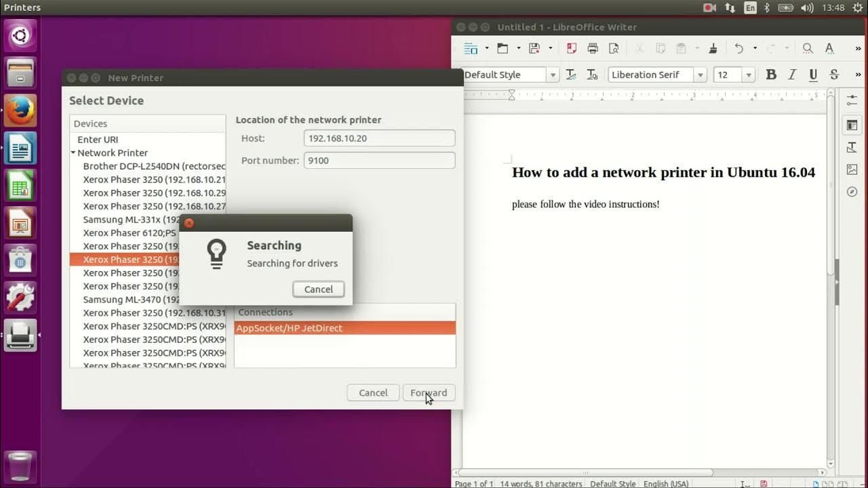Image resolution: width=868 pixels, height=488 pixels.
Task: Click the Page 1 of 1 status field
Action: coord(473,484)
